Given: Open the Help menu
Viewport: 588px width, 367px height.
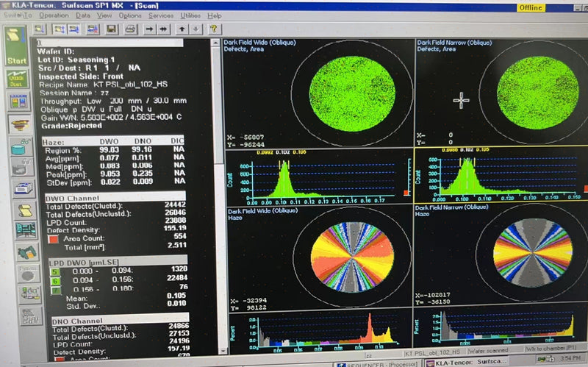Looking at the screenshot, I should point(215,15).
